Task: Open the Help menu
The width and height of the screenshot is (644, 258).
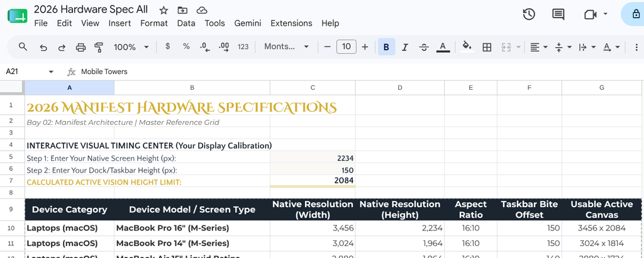Action: [x=330, y=23]
